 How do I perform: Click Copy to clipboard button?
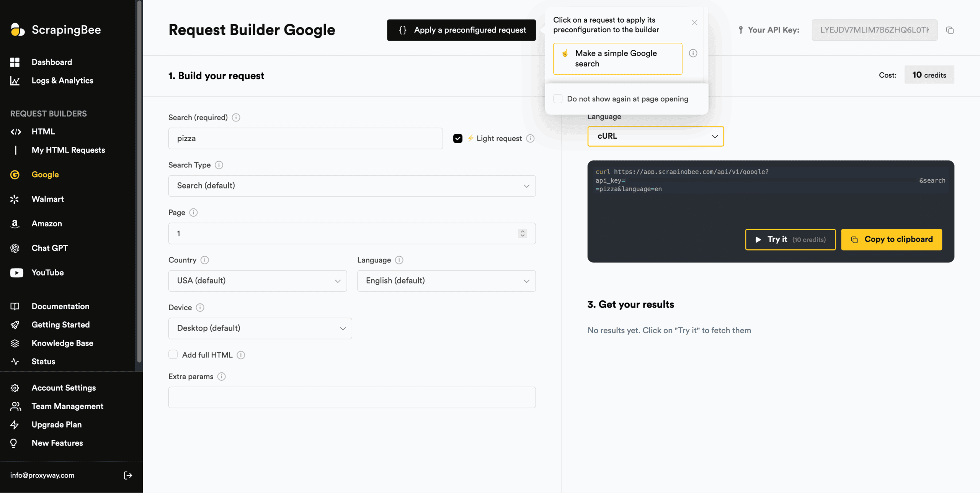891,239
